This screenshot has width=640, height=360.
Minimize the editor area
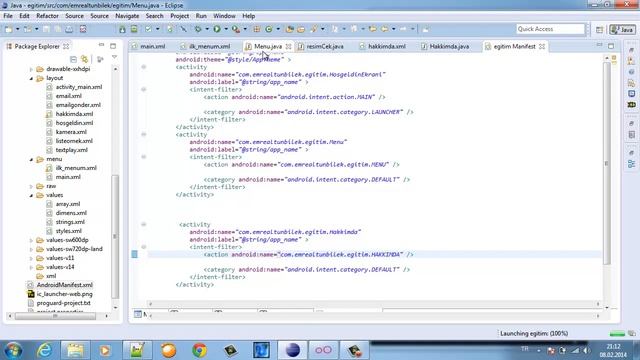click(x=599, y=45)
